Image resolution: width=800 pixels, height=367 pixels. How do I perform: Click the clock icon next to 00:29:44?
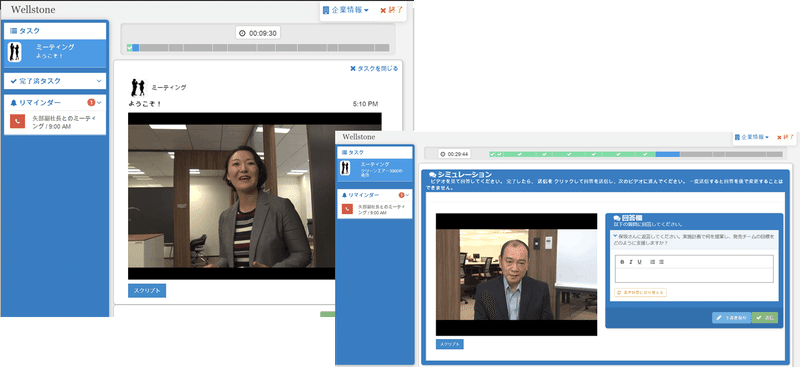443,154
